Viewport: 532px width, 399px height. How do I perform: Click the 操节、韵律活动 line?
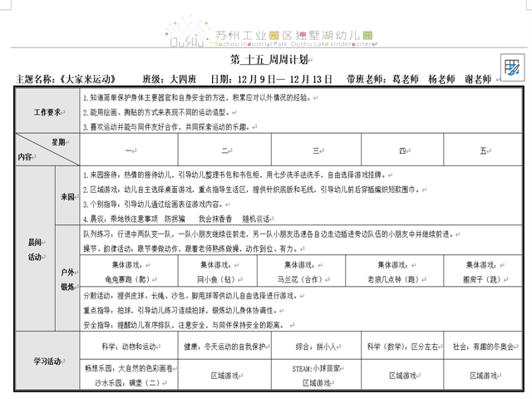point(190,249)
